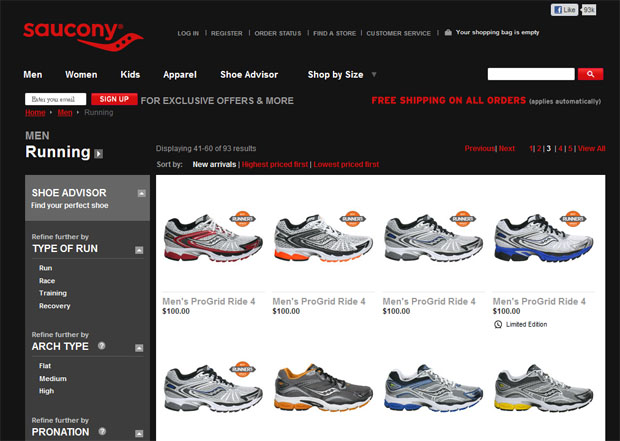Open the red-trim ProGrid Ride 4 shoe image
The image size is (620, 441).
213,238
